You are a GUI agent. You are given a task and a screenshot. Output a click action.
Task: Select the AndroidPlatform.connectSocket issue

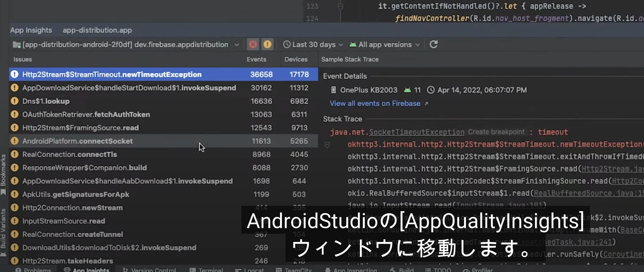click(164, 141)
